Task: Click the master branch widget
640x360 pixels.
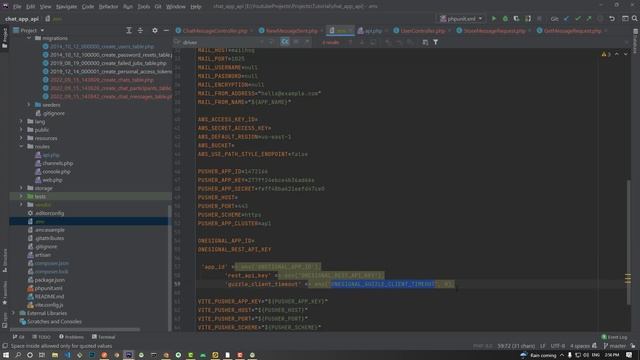Action: point(615,346)
